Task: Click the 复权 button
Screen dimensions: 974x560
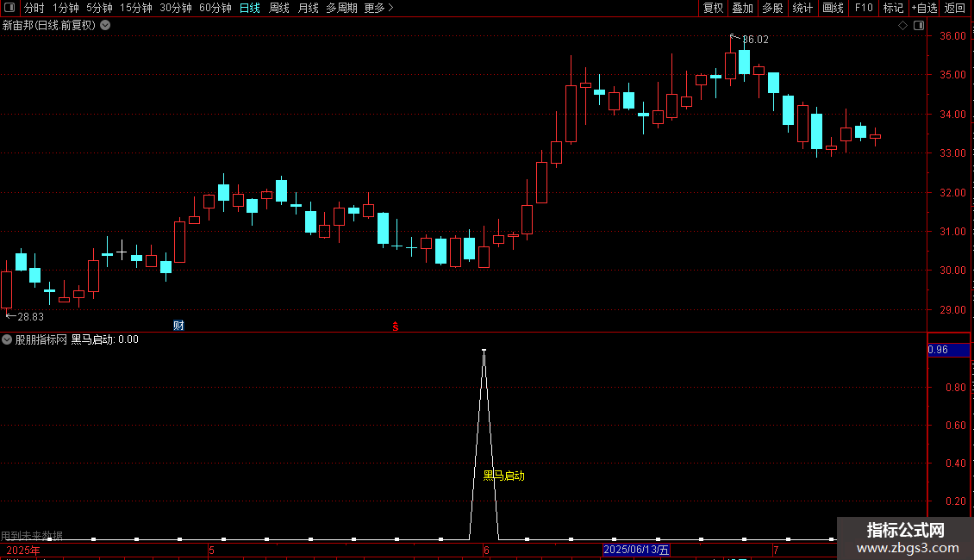Action: pos(713,8)
